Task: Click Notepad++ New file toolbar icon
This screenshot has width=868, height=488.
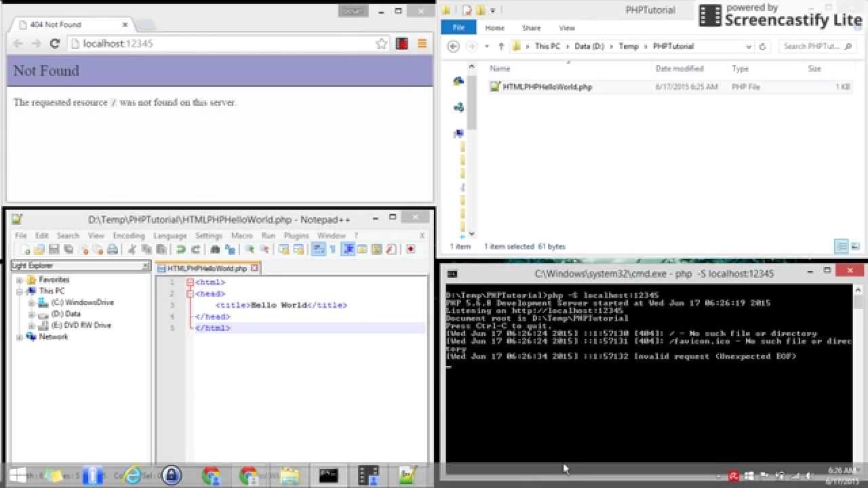Action: point(26,249)
